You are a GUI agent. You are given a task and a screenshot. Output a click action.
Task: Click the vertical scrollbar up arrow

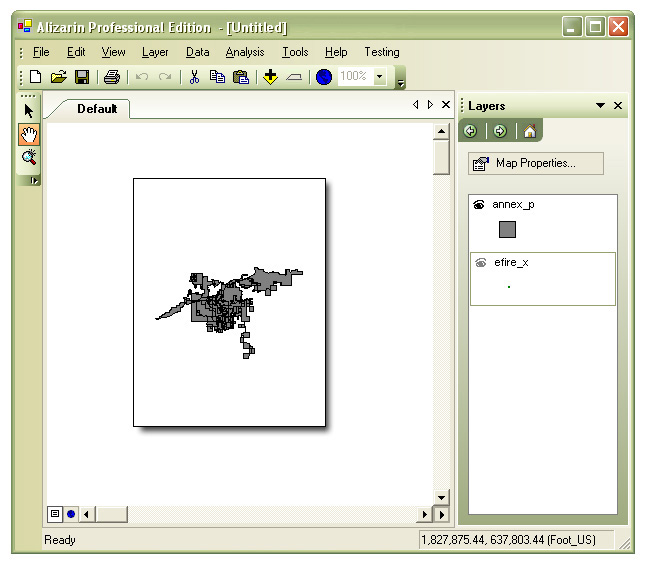tap(441, 131)
